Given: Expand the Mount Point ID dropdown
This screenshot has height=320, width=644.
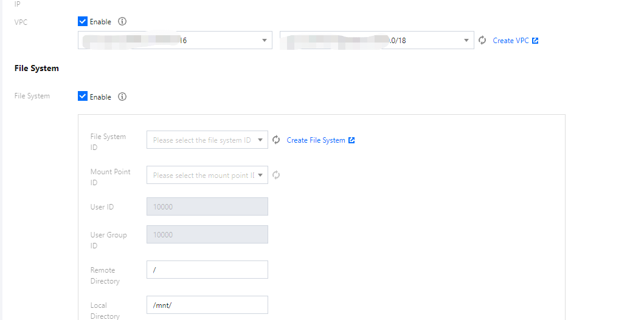Looking at the screenshot, I should coord(207,175).
